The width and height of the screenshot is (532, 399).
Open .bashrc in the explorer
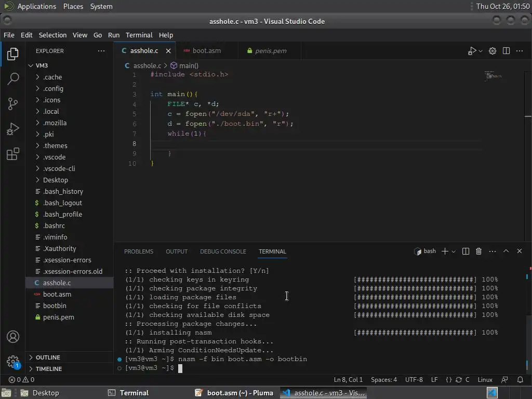point(69,225)
